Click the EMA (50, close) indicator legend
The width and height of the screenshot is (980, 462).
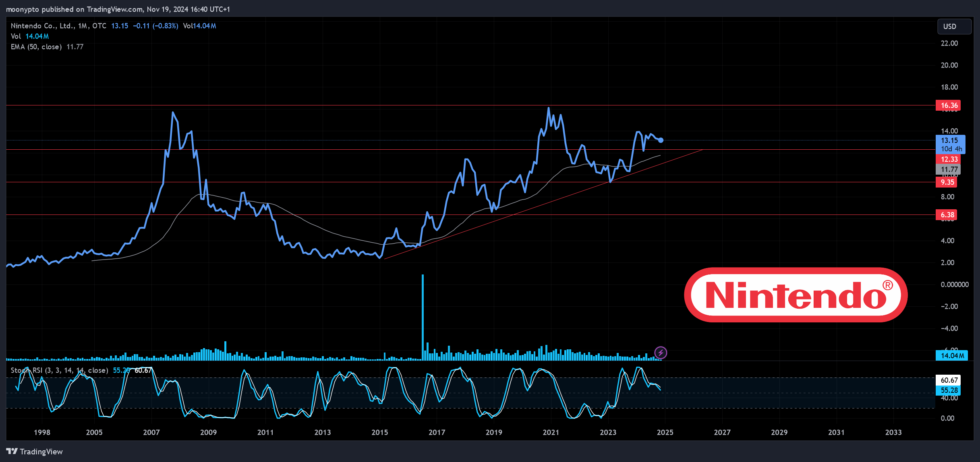point(47,47)
